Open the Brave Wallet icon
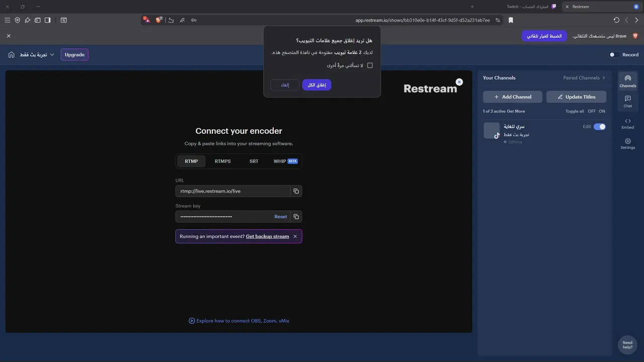 pos(37,20)
